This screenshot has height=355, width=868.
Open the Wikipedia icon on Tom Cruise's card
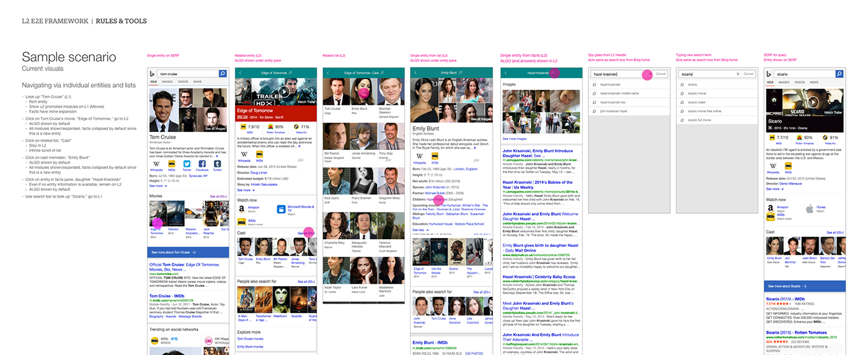(156, 164)
